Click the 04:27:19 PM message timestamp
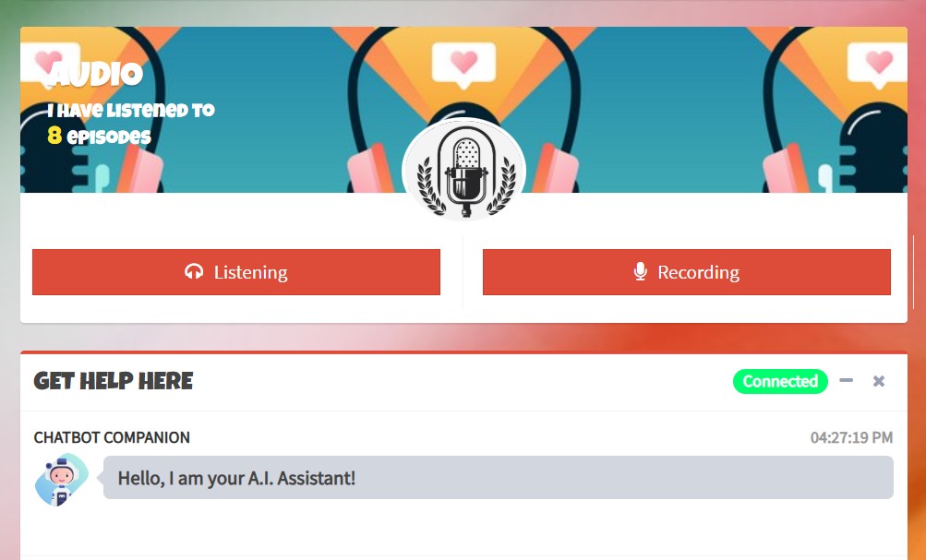This screenshot has height=560, width=926. 851,437
